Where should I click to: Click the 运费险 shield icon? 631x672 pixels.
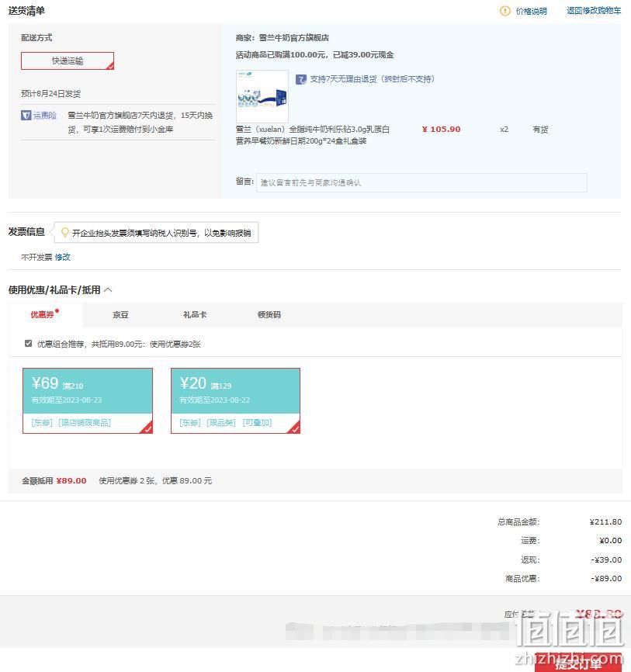click(x=26, y=116)
